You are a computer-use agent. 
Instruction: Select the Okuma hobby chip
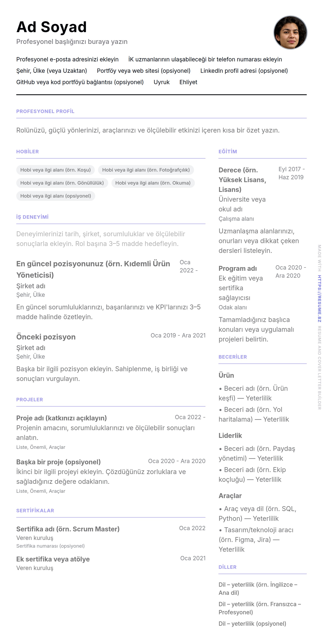point(153,183)
